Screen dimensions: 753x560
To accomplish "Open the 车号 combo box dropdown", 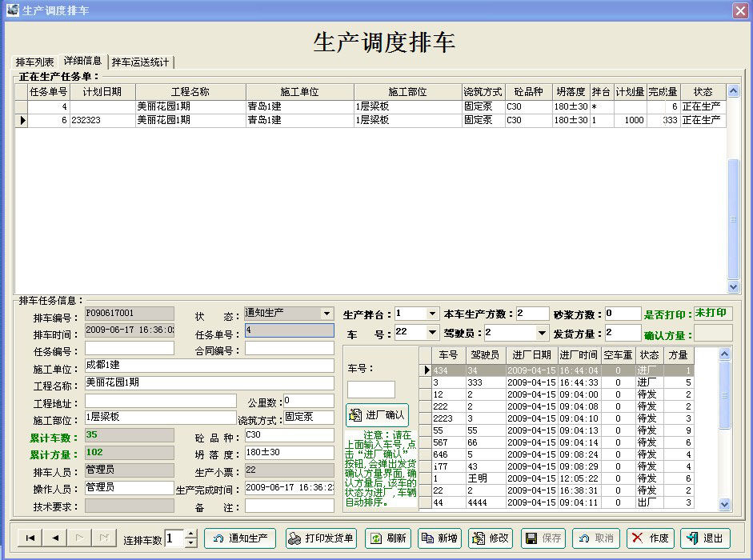I will pyautogui.click(x=432, y=332).
